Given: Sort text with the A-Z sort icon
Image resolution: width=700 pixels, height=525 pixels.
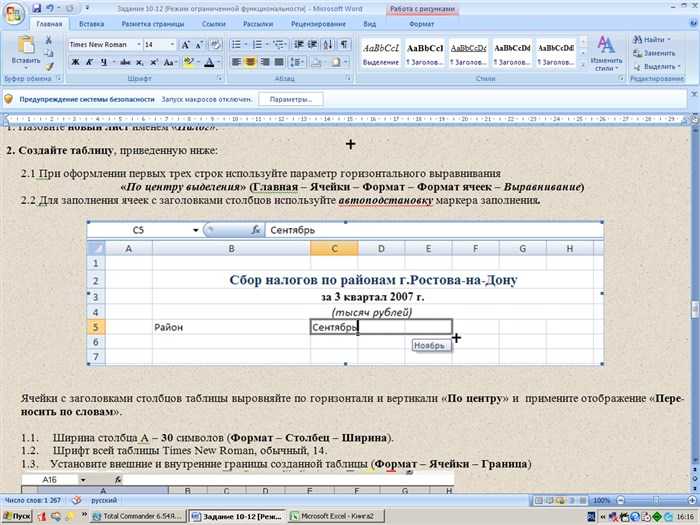Looking at the screenshot, I should pos(328,44).
